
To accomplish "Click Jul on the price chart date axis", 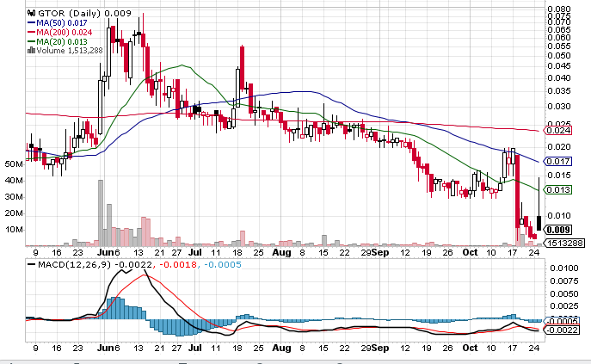I will pos(195,252).
